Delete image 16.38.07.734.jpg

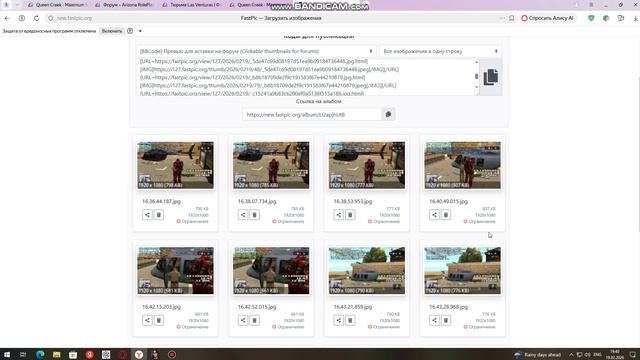click(254, 215)
